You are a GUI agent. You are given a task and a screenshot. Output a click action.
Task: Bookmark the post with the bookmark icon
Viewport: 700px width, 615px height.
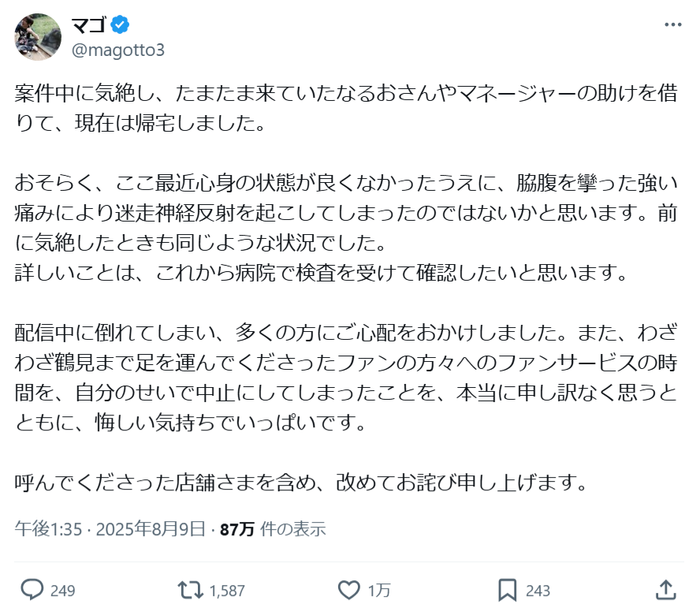[508, 590]
